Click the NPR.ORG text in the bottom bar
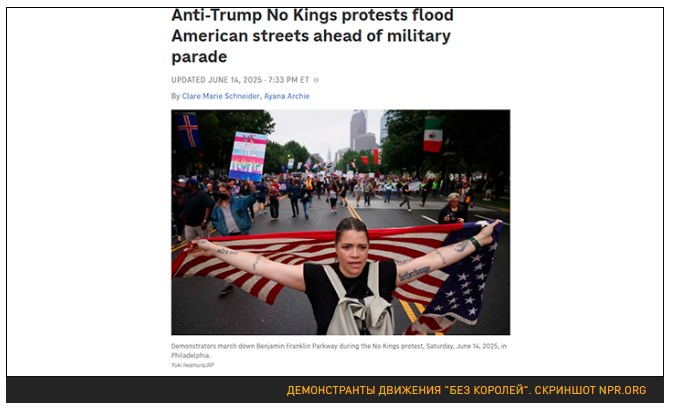The height and width of the screenshot is (409, 673). [622, 390]
